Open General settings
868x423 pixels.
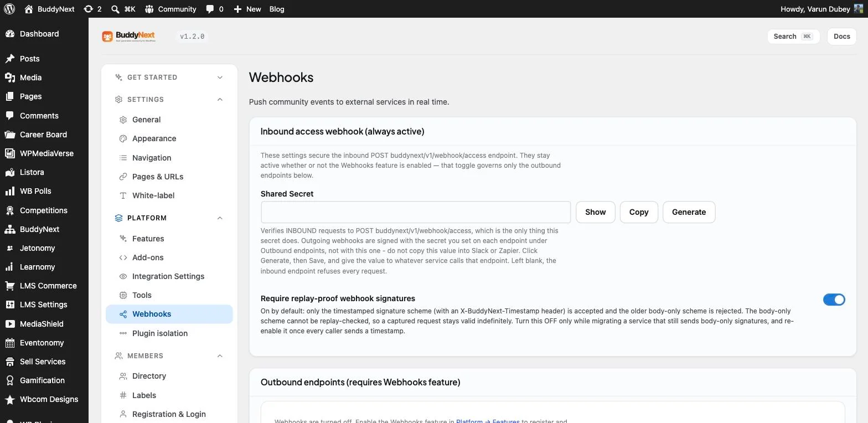coord(169,120)
